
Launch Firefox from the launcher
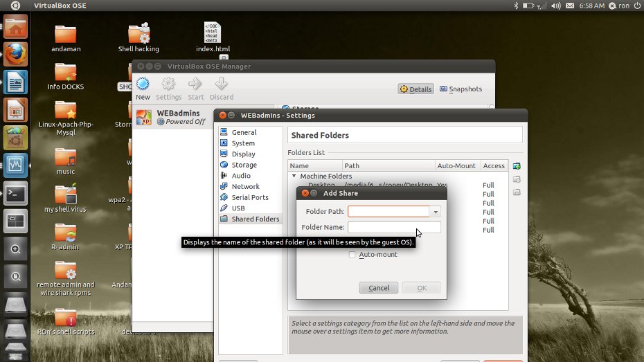click(16, 54)
